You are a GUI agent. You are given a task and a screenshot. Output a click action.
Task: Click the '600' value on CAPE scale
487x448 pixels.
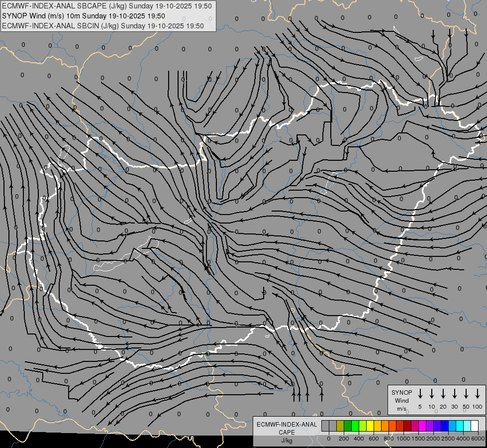374,439
